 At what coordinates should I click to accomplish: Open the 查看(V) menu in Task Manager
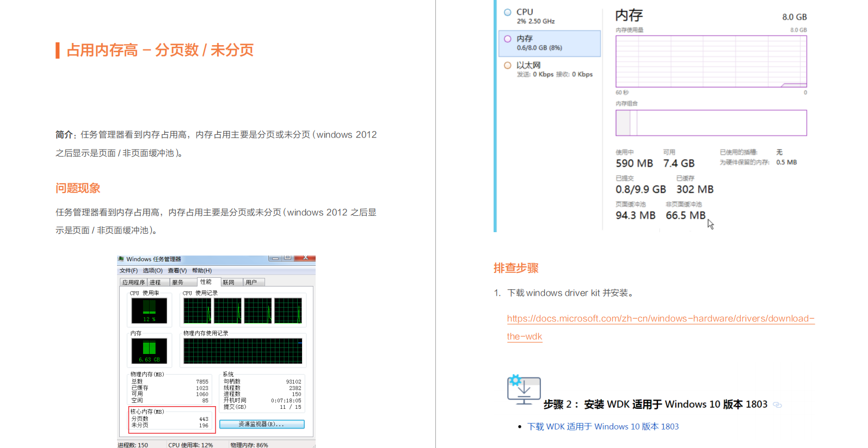pyautogui.click(x=177, y=271)
